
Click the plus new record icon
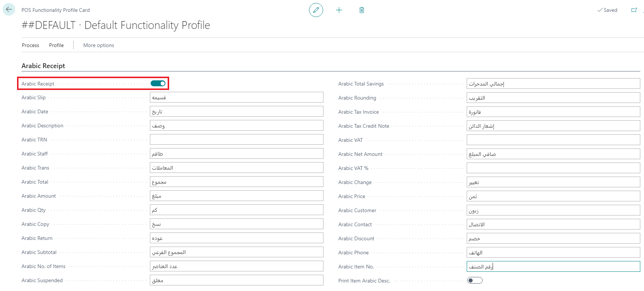[339, 10]
